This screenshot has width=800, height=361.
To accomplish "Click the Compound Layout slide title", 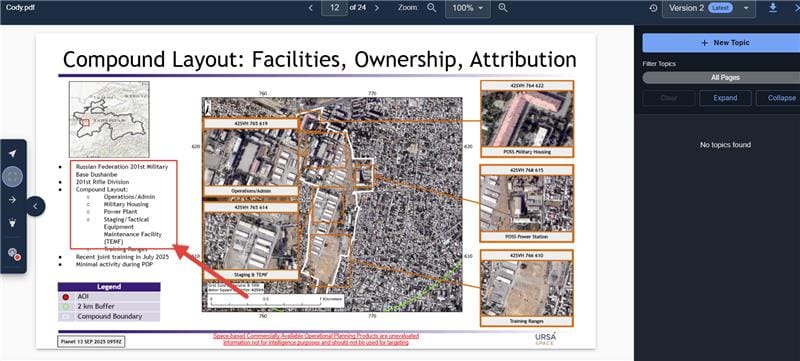I will pos(320,60).
